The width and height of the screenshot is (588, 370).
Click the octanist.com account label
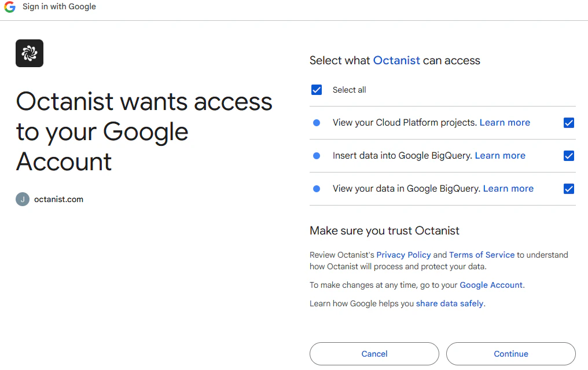point(58,199)
